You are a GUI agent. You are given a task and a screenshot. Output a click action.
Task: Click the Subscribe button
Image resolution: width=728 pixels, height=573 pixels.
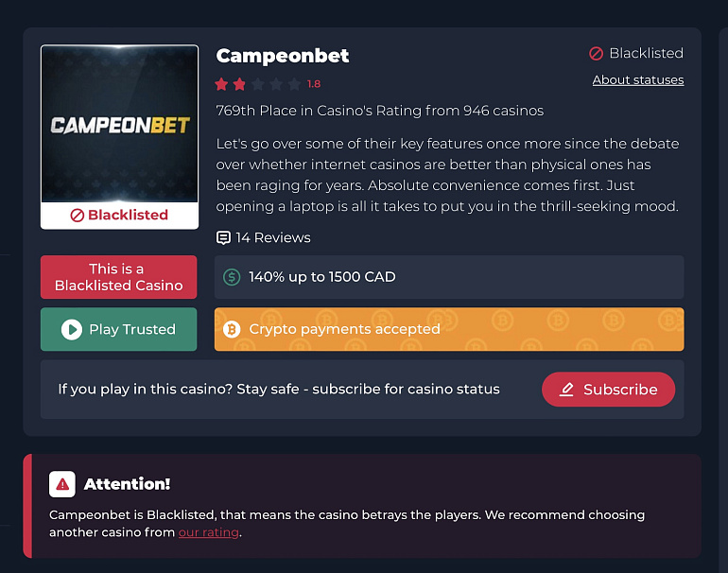click(608, 390)
